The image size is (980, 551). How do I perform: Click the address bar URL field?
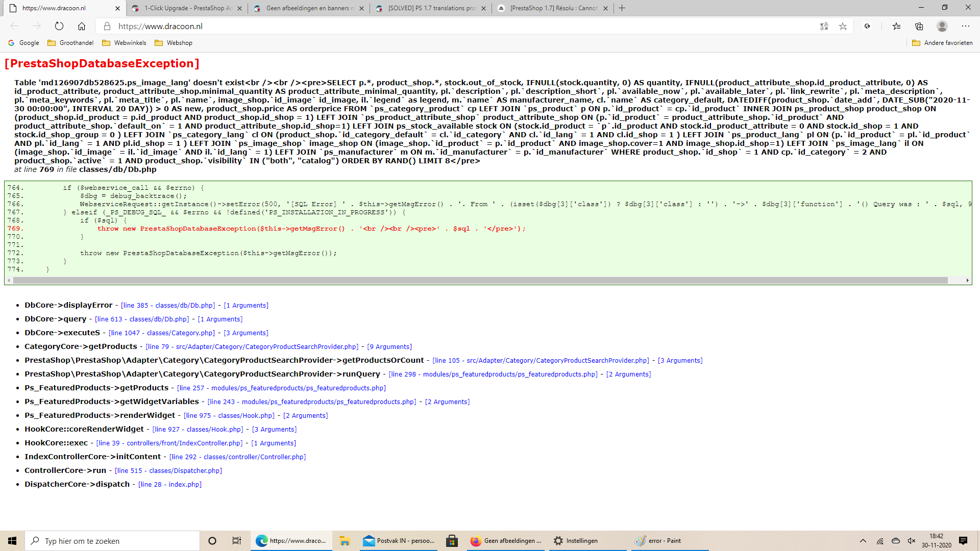tap(408, 26)
